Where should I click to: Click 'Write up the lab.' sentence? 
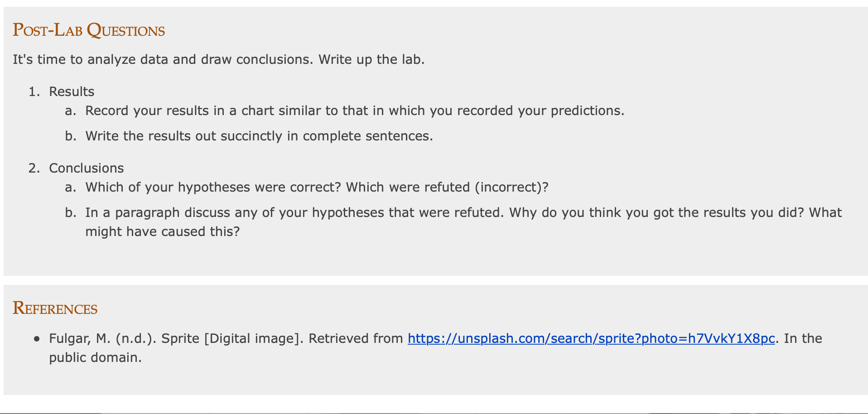click(x=371, y=59)
